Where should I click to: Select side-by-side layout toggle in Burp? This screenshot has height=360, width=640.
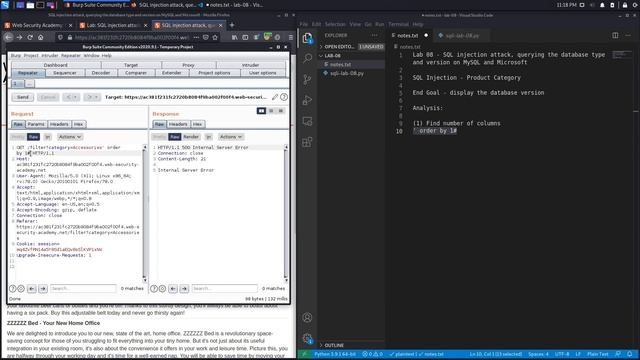[261, 111]
